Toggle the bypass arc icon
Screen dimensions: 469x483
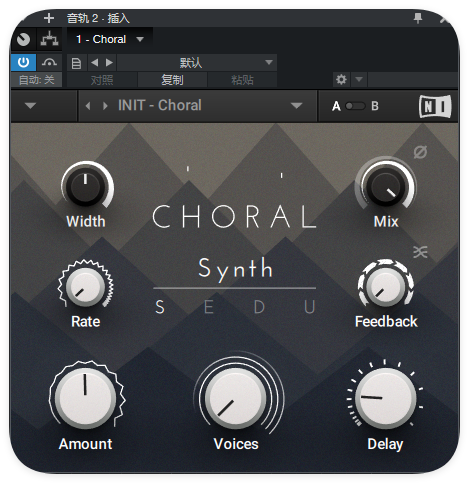(49, 62)
